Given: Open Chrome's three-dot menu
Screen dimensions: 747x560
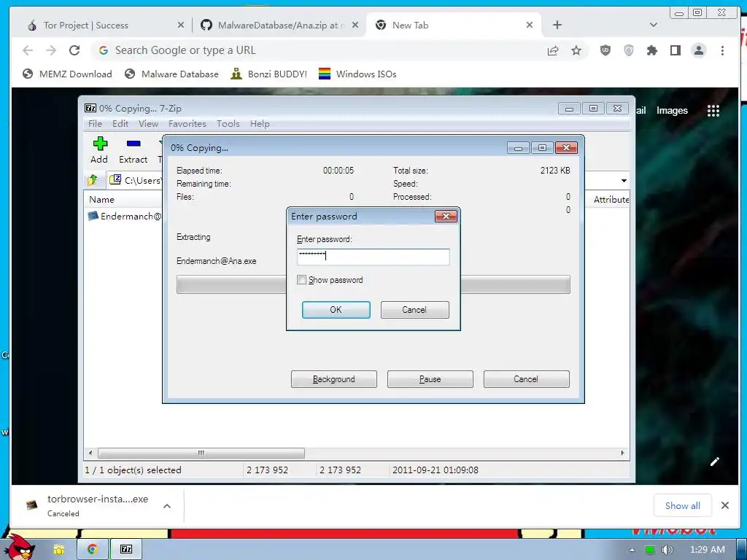Looking at the screenshot, I should click(722, 50).
